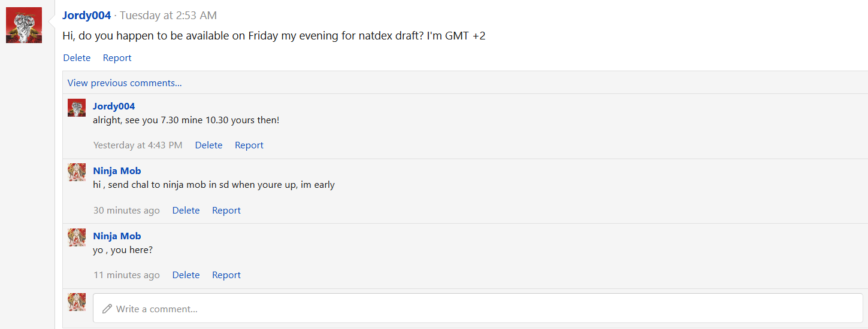Open Jordy004's small comment avatar
The height and width of the screenshot is (329, 868).
pyautogui.click(x=77, y=108)
